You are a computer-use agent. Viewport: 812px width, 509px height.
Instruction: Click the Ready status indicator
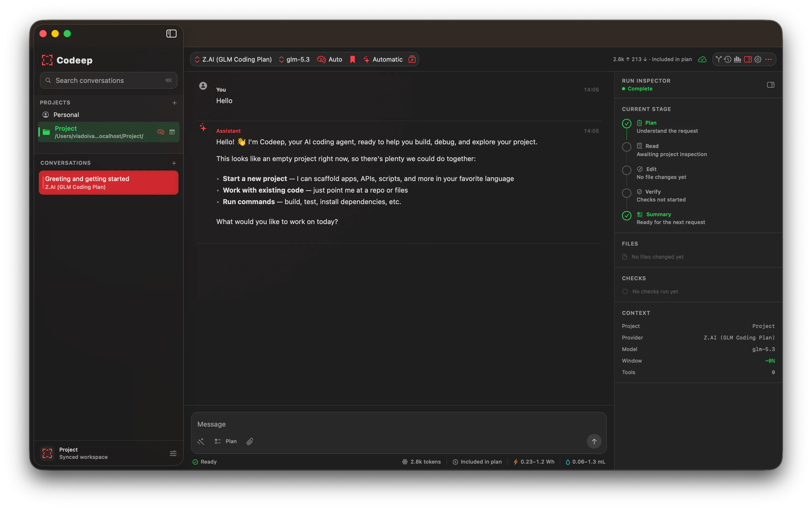(204, 462)
